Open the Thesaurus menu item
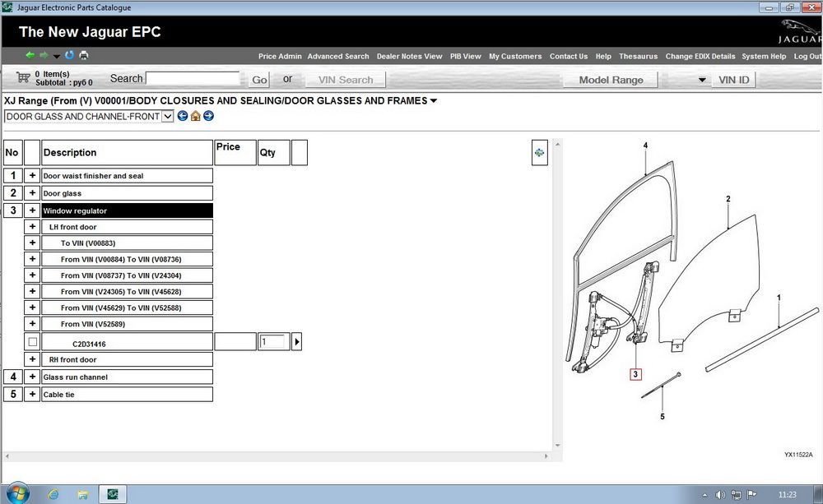 pos(638,56)
